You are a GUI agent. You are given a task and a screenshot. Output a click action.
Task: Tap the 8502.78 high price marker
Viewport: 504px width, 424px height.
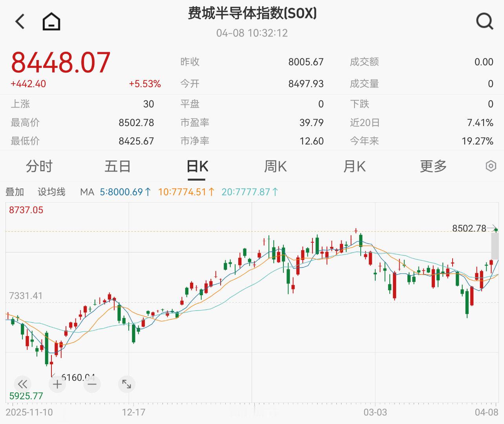469,228
